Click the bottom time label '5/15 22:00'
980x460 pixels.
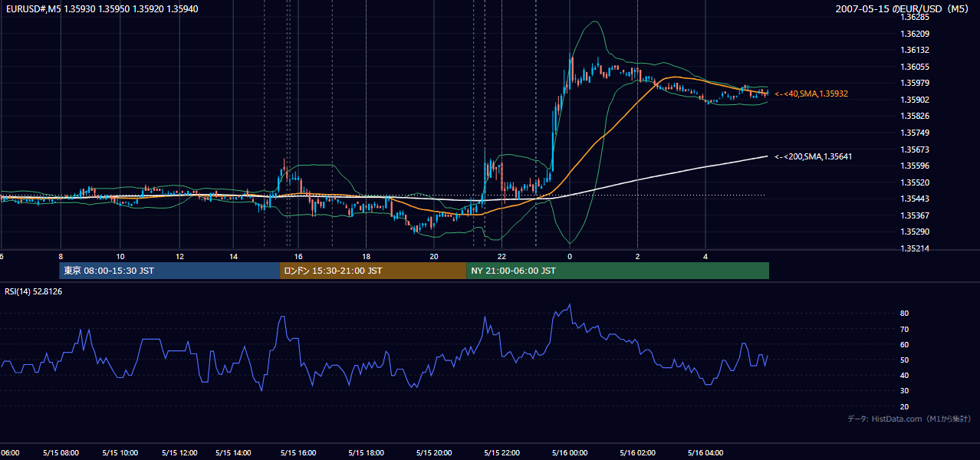tap(502, 453)
